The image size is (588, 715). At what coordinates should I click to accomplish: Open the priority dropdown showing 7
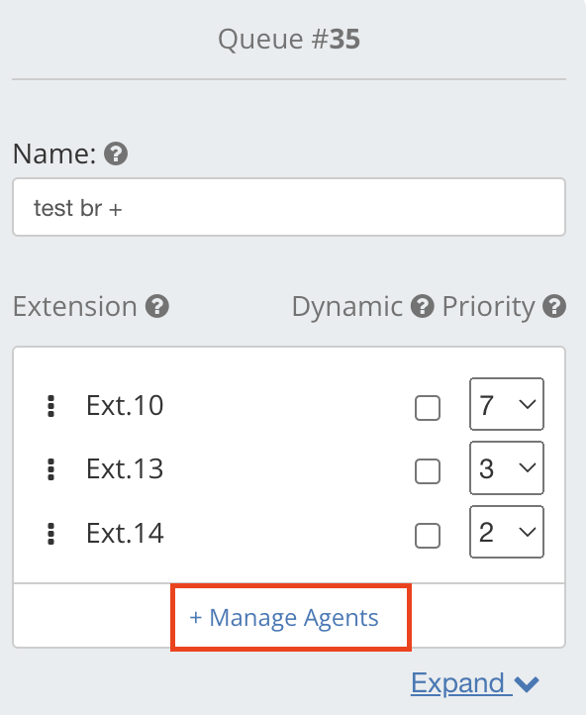coord(507,404)
